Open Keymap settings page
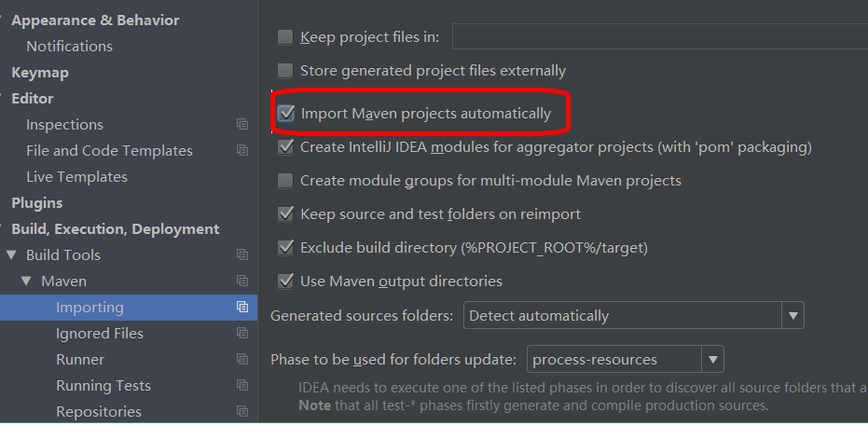Image resolution: width=868 pixels, height=426 pixels. point(40,73)
